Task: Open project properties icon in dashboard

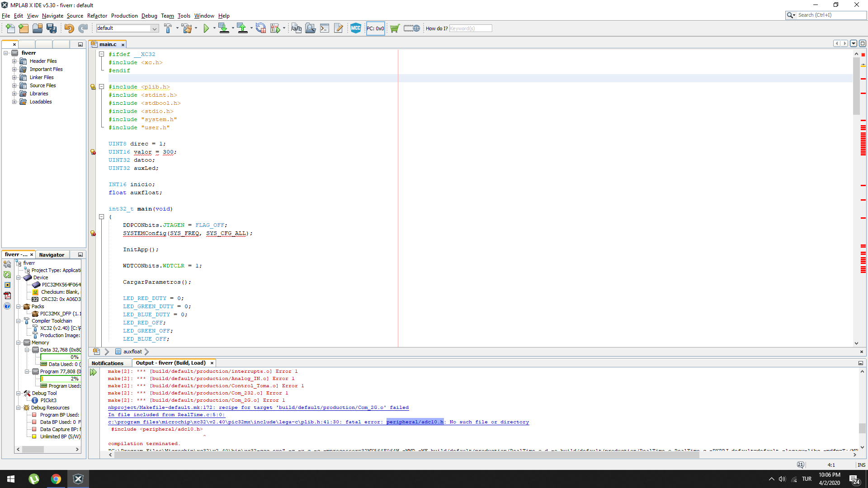Action: pos(7,264)
